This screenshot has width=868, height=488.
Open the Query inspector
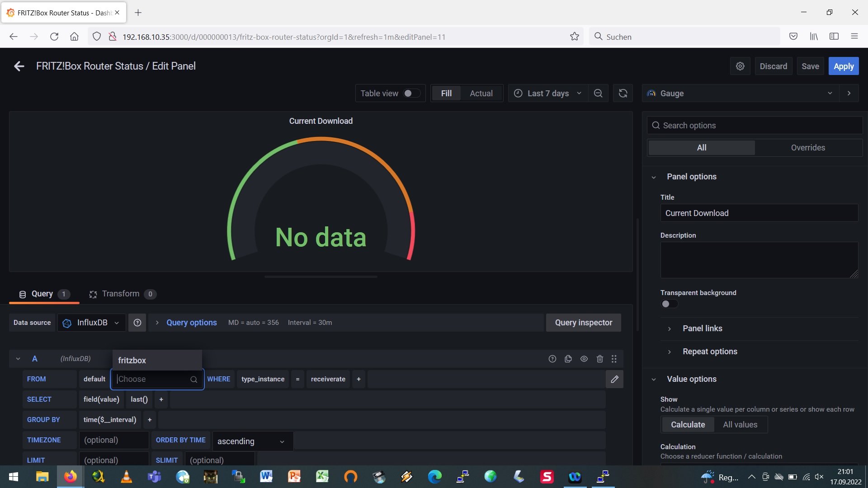pyautogui.click(x=583, y=323)
